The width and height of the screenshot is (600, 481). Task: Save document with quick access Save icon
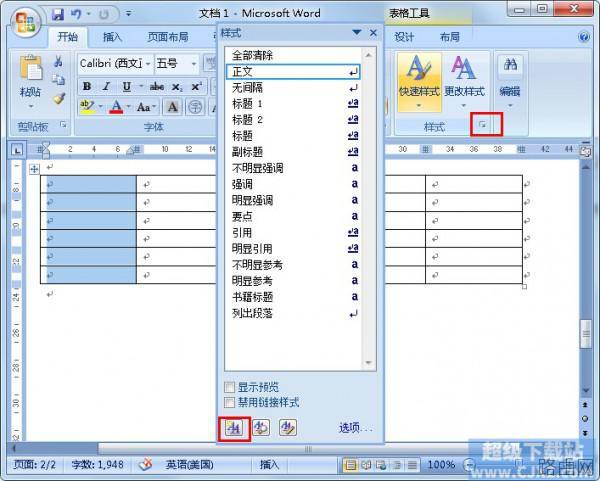(58, 14)
